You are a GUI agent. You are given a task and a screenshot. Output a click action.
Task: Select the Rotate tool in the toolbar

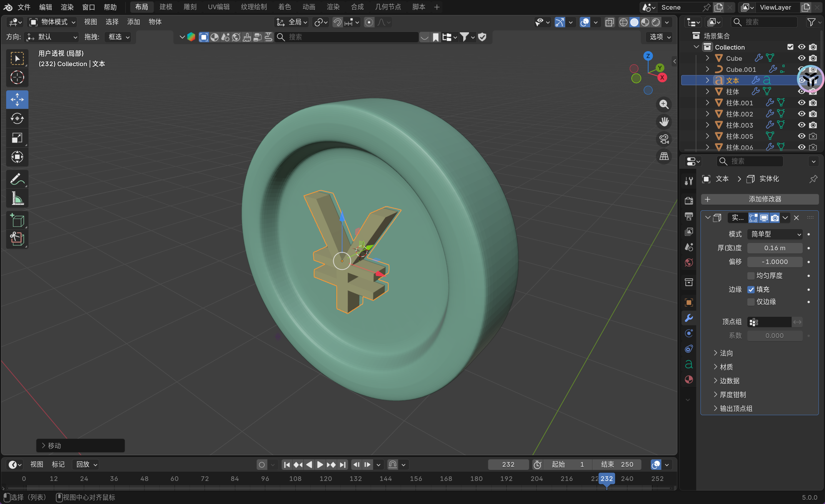tap(17, 118)
